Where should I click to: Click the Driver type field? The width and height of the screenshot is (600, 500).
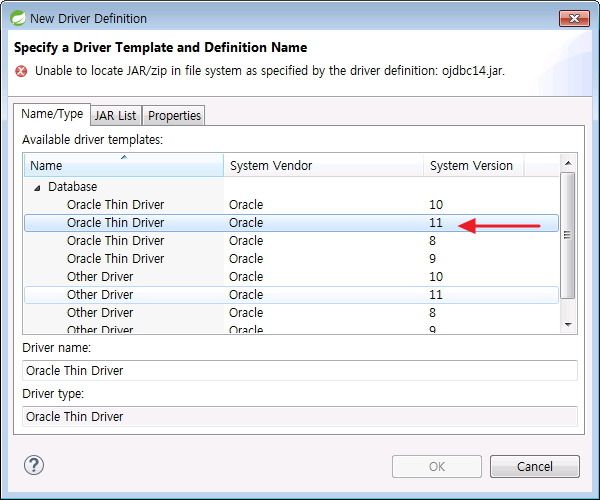point(300,416)
